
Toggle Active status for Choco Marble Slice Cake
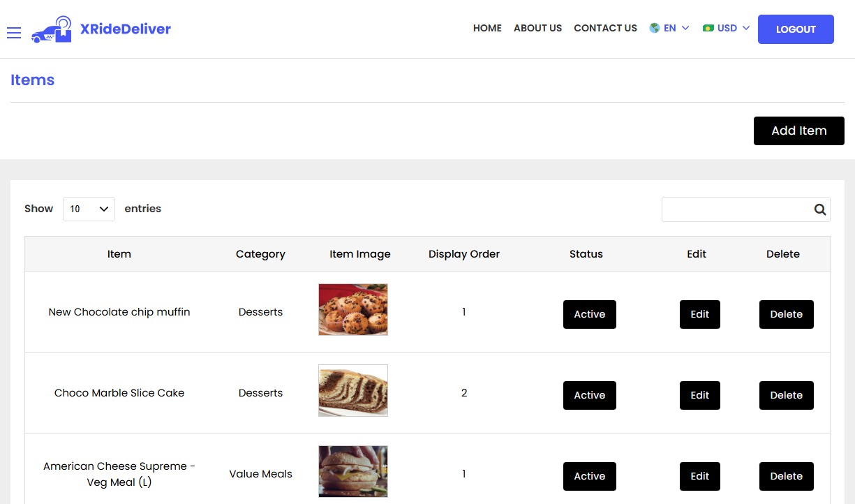[589, 395]
